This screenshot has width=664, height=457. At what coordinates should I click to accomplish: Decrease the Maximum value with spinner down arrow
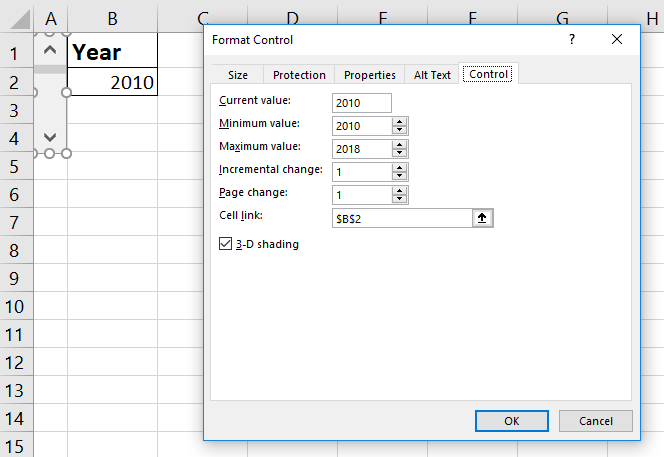pos(399,153)
